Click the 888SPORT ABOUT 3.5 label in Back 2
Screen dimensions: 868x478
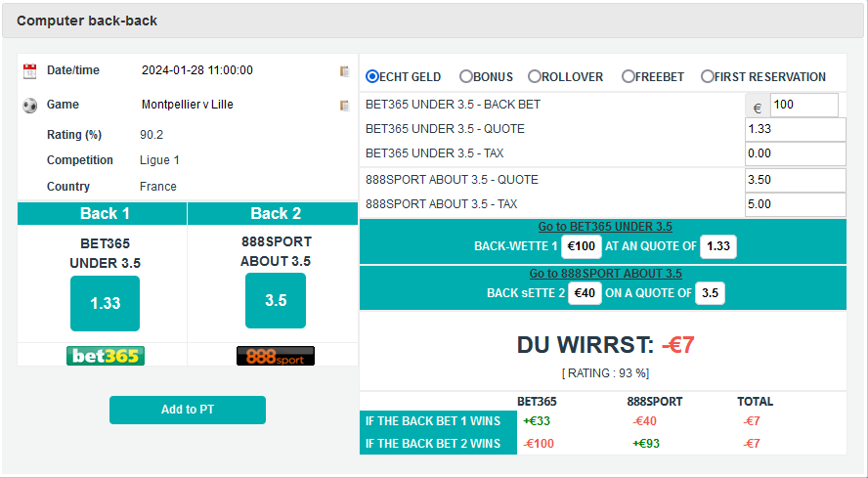tap(276, 251)
